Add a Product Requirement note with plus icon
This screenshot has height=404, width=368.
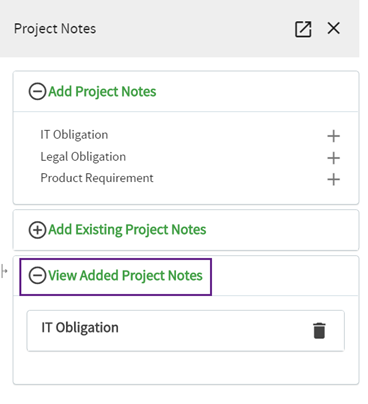coord(333,180)
